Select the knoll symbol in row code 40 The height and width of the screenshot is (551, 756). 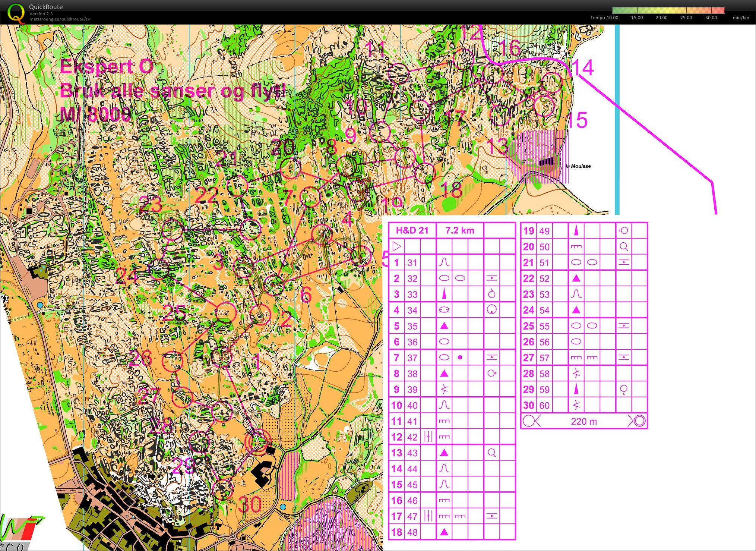click(444, 405)
